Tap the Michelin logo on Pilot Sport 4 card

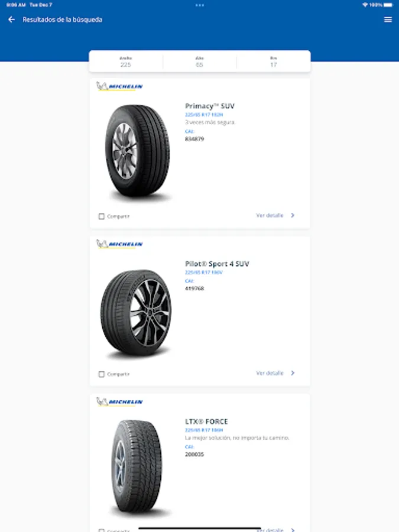coord(119,244)
